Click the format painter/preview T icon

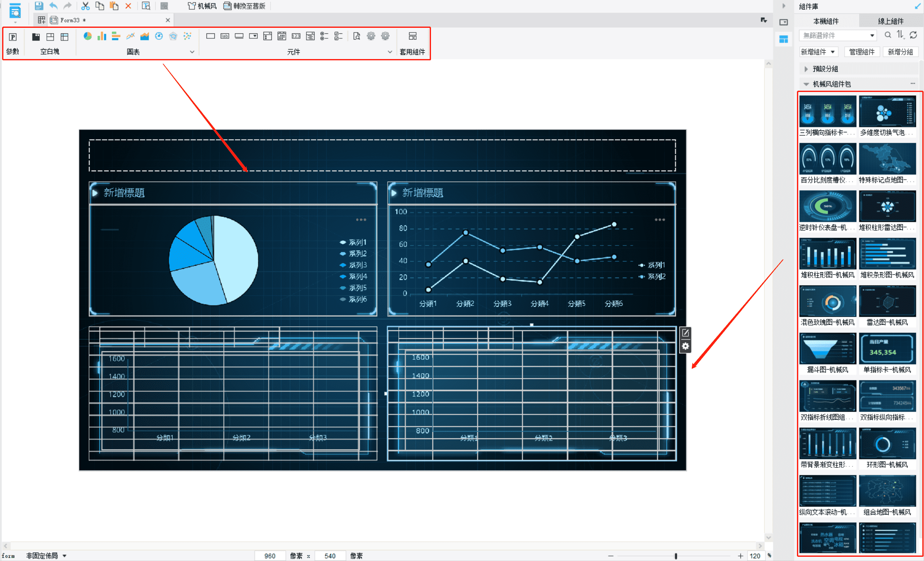tap(146, 6)
